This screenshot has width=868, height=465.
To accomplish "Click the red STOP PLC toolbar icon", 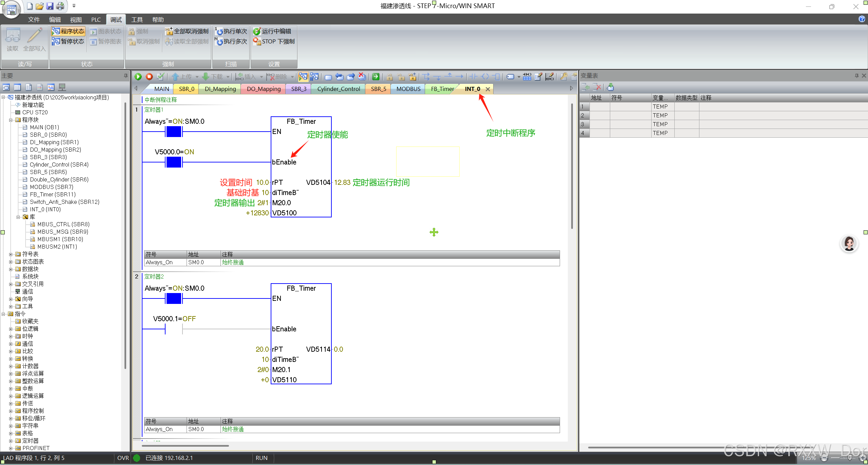I will pyautogui.click(x=149, y=77).
